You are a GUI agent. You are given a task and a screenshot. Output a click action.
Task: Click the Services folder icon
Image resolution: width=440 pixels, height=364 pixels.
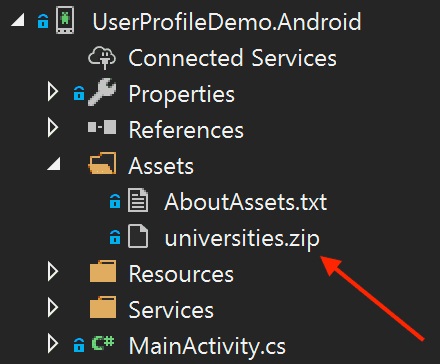(103, 307)
